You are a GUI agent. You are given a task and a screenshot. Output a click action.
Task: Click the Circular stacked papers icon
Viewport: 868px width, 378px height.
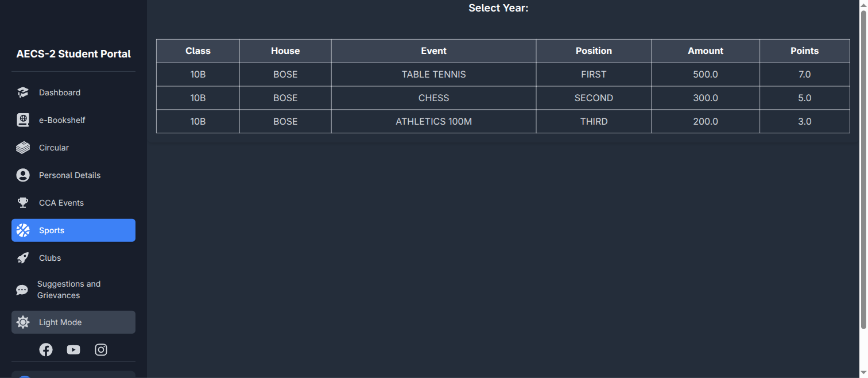pyautogui.click(x=23, y=148)
